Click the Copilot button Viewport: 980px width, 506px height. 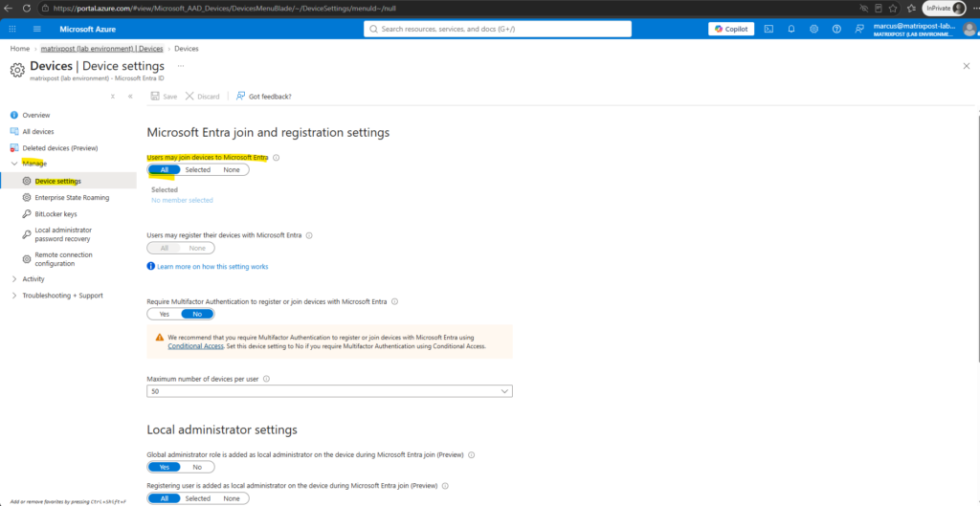coord(731,29)
